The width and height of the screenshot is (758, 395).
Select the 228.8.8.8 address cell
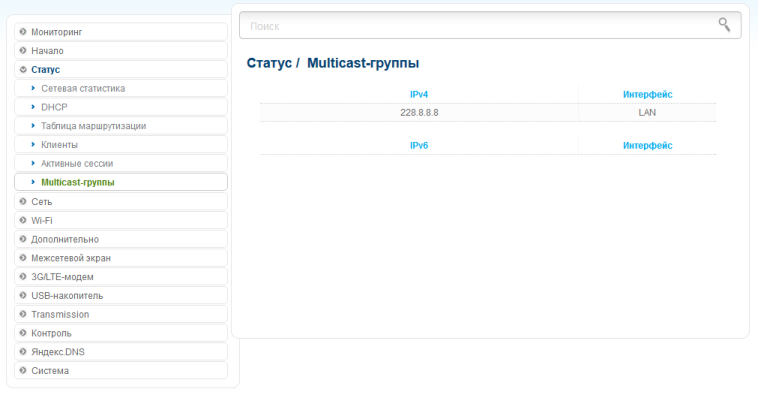[419, 113]
